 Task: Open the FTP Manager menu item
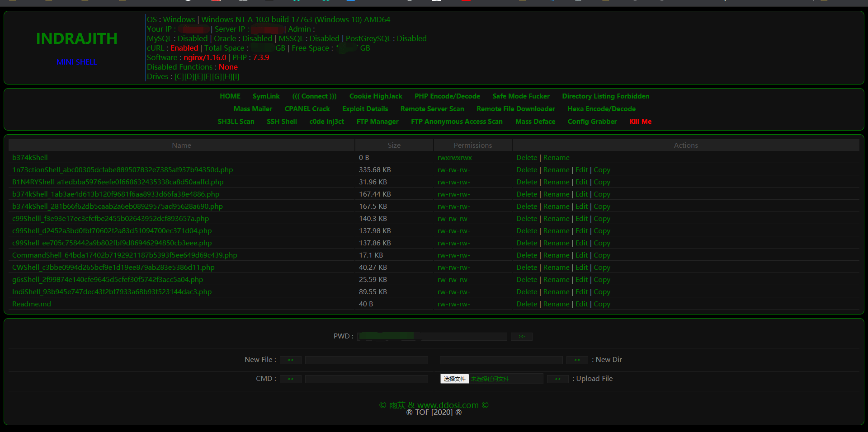coord(377,122)
